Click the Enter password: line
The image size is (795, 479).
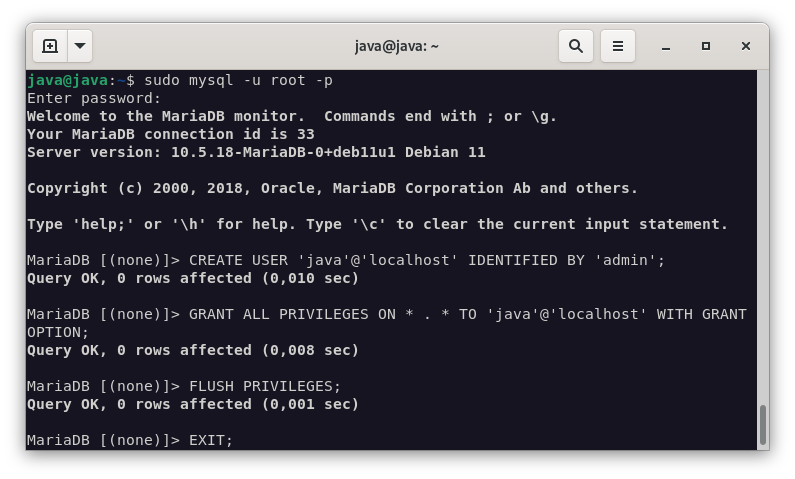pos(94,98)
